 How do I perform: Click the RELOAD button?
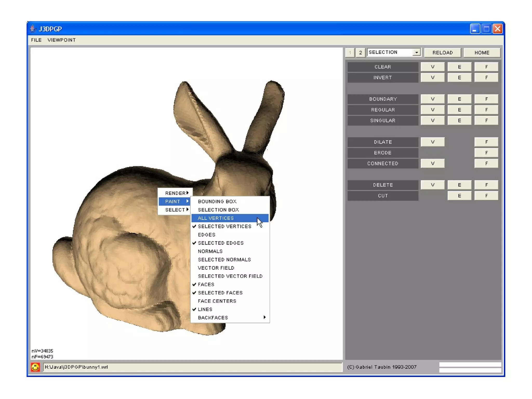pyautogui.click(x=442, y=52)
